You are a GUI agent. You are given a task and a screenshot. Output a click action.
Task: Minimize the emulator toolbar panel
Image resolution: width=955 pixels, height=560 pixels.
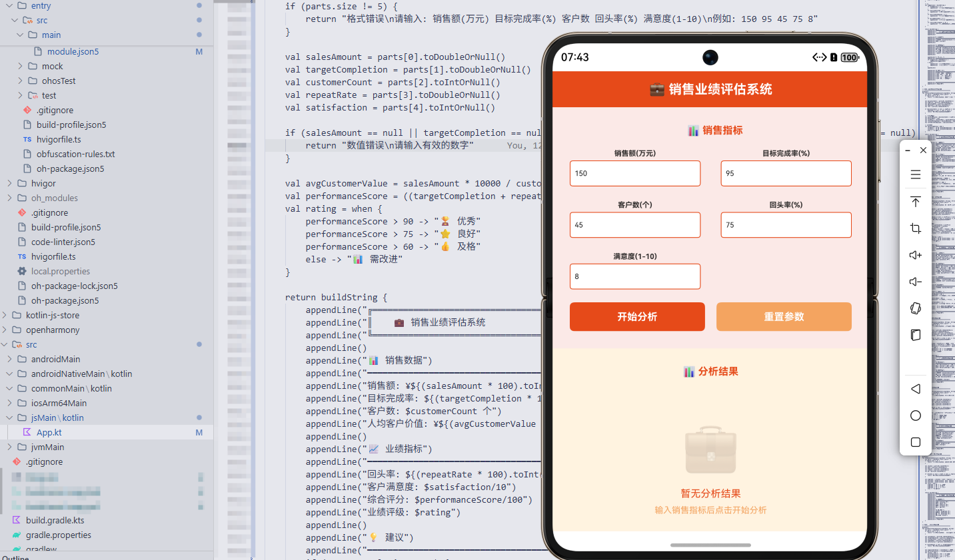(x=908, y=150)
